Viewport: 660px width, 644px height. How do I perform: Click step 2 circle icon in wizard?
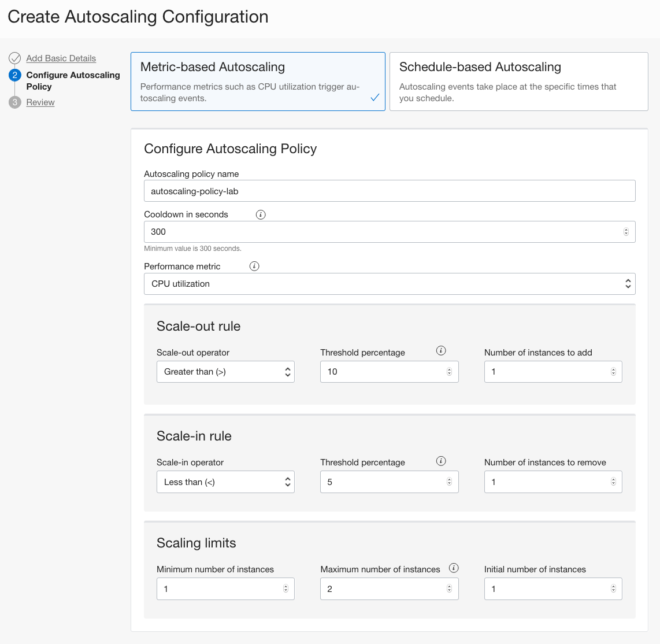pyautogui.click(x=15, y=75)
